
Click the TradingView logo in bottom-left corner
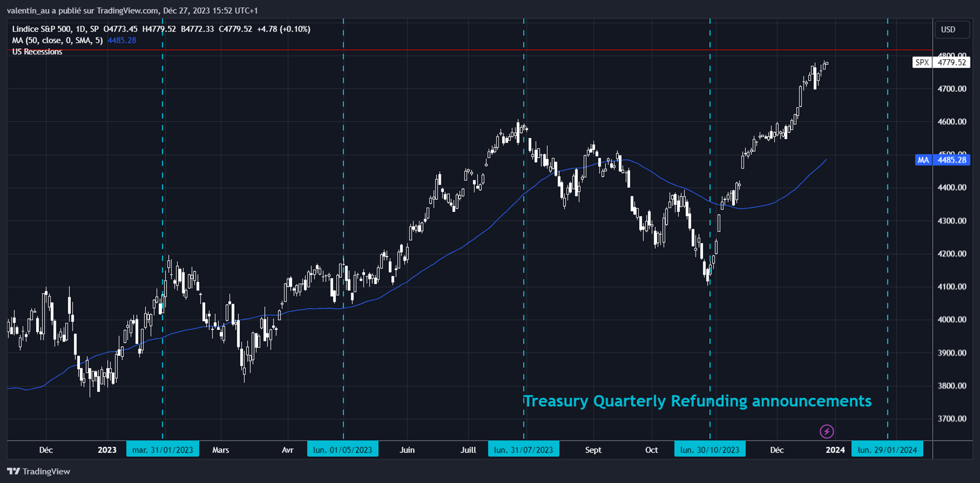39,472
